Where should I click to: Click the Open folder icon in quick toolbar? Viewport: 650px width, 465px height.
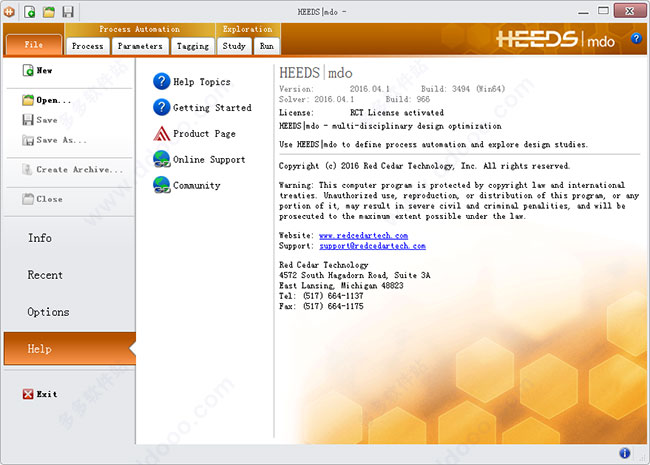pos(49,12)
